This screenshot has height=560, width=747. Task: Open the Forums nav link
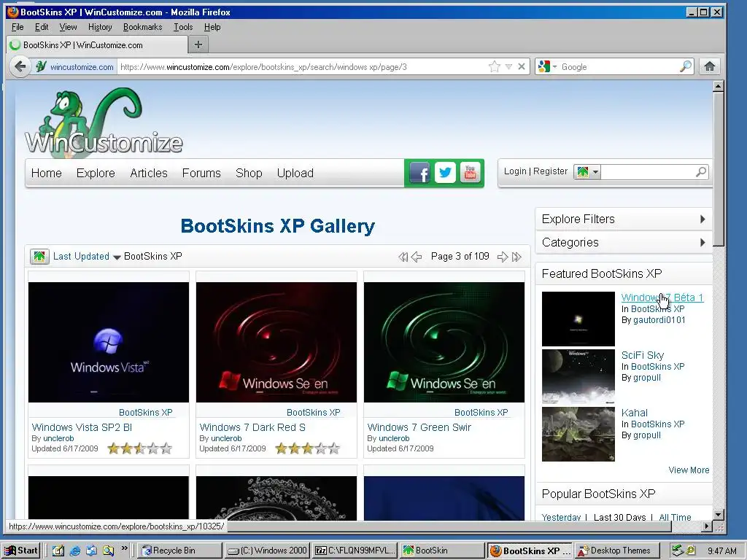pos(201,173)
